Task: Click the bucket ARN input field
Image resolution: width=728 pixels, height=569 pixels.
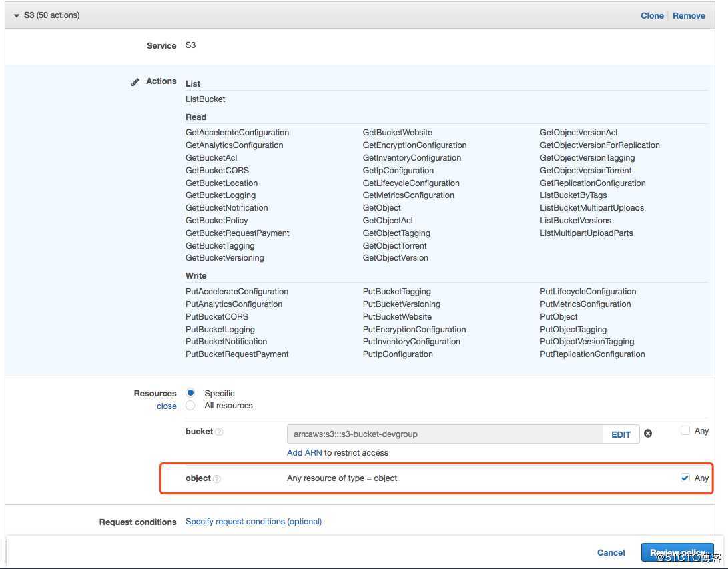Action: tap(445, 434)
